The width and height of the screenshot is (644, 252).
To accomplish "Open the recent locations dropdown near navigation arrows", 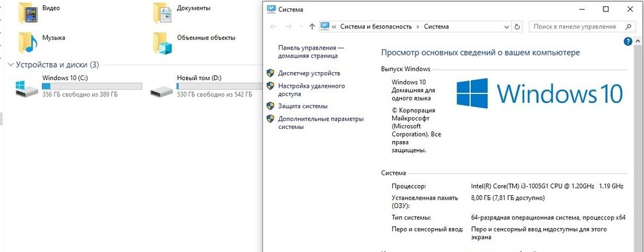I will coord(301,26).
